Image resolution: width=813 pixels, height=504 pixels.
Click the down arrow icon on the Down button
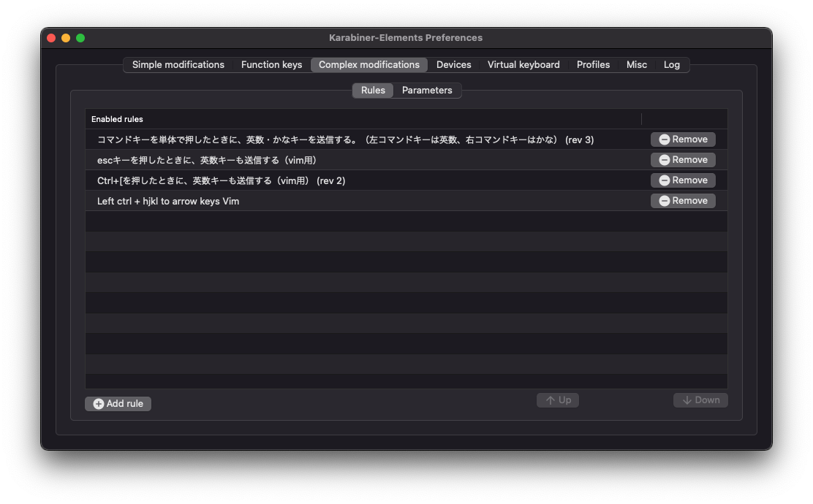tap(688, 400)
